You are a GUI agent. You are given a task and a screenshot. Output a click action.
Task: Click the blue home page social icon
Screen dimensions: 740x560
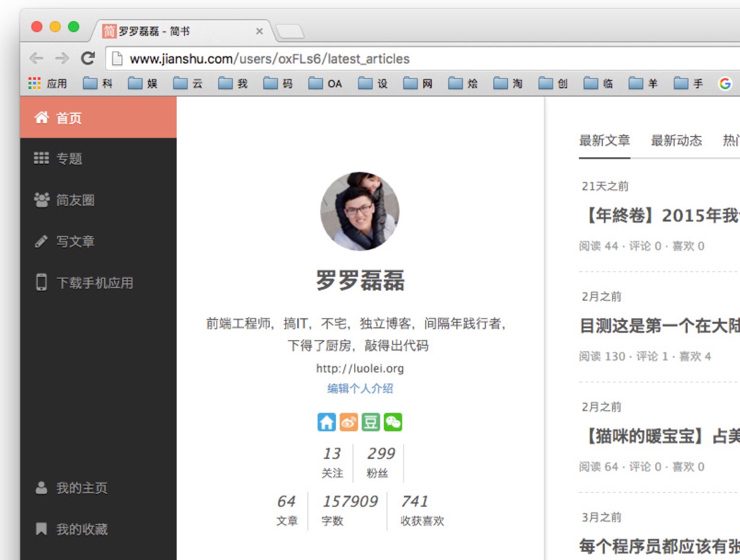326,422
